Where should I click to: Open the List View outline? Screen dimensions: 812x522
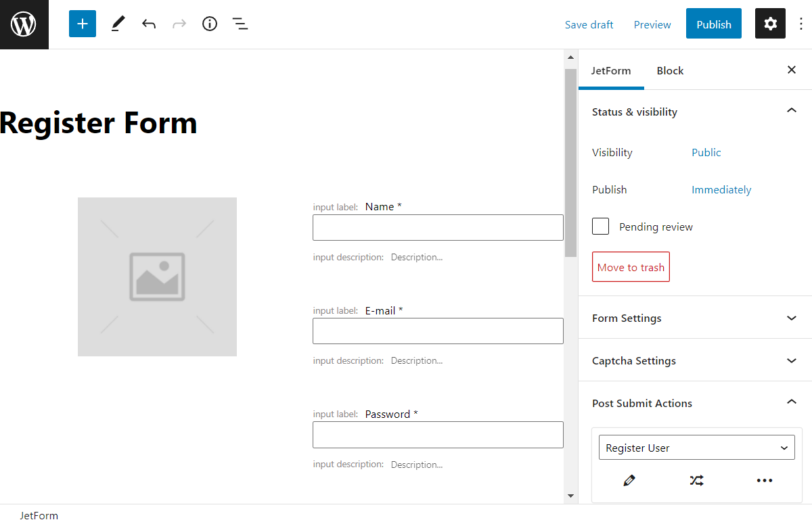click(240, 23)
